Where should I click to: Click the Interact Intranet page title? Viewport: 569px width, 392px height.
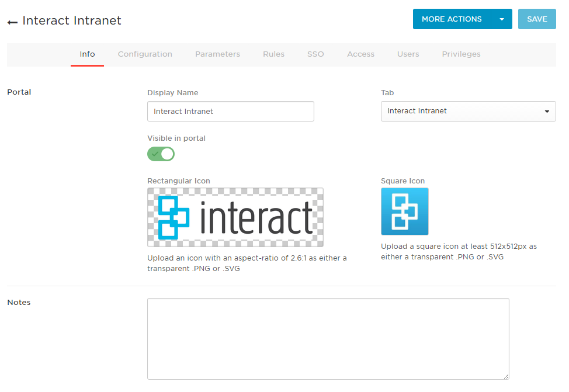72,20
